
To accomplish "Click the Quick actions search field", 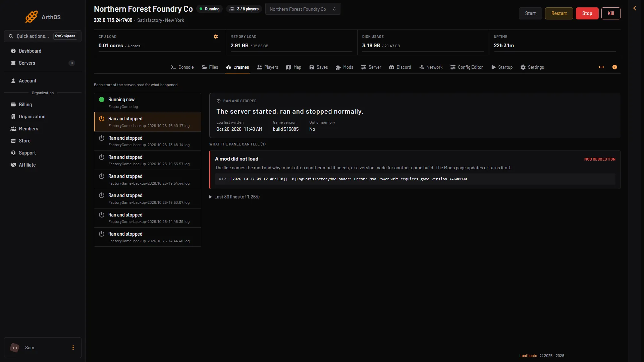I will click(43, 36).
